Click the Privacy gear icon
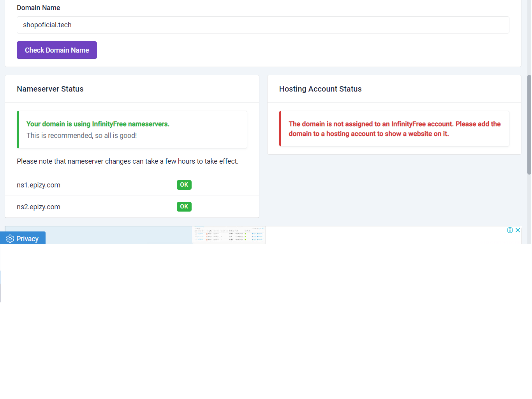The height and width of the screenshot is (399, 532). [x=10, y=239]
